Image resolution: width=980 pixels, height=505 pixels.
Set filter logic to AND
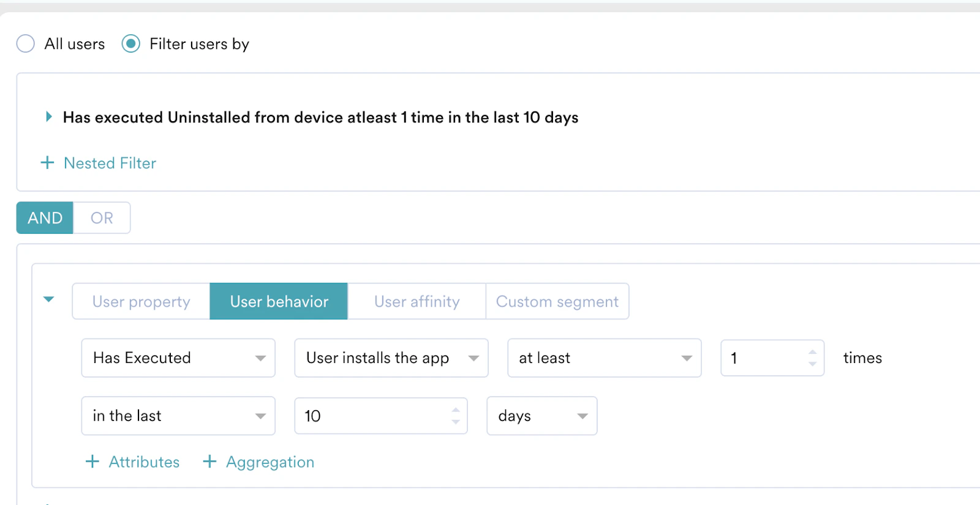pos(45,218)
